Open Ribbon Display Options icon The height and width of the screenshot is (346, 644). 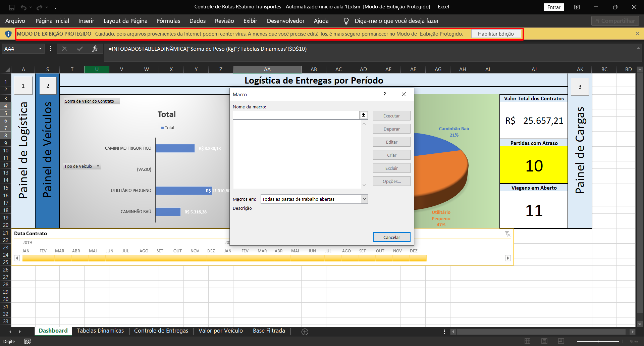point(577,7)
